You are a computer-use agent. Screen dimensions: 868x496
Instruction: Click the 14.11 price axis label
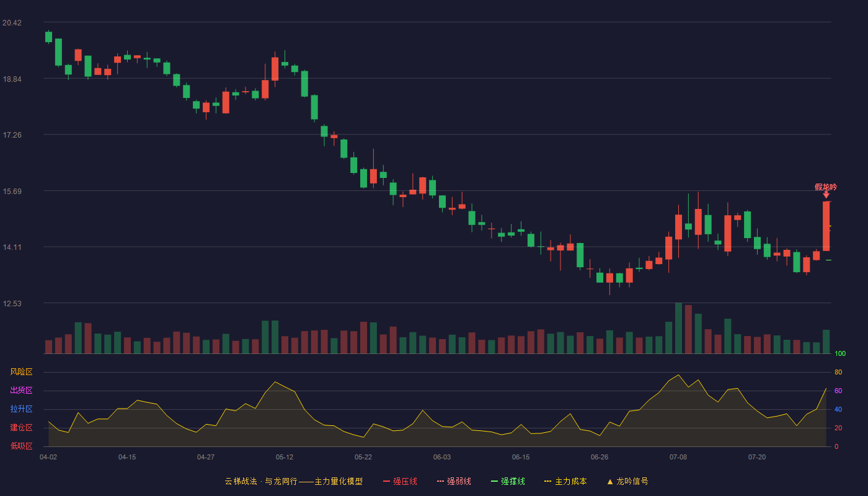12,247
